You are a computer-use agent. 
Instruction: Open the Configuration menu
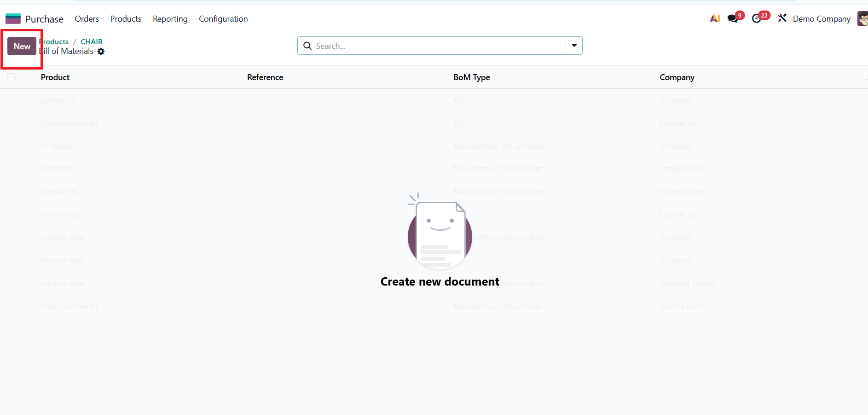(223, 19)
